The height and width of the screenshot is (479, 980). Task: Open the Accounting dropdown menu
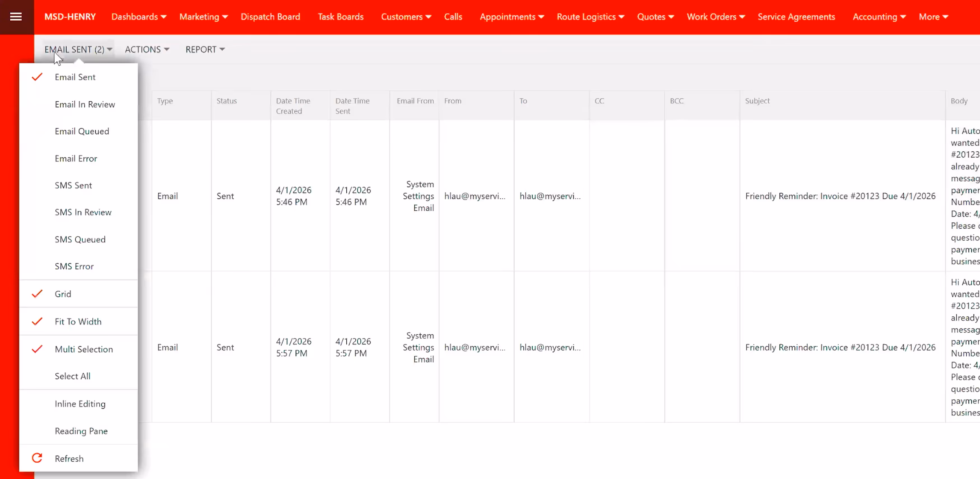tap(879, 17)
